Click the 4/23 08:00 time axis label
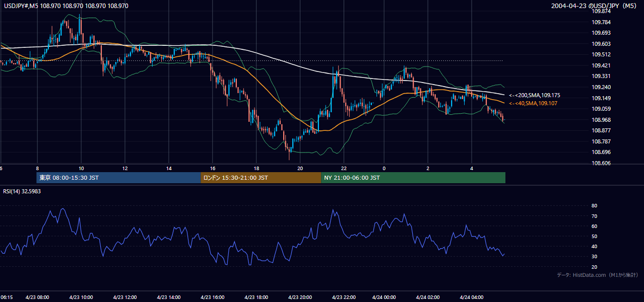 point(37,297)
